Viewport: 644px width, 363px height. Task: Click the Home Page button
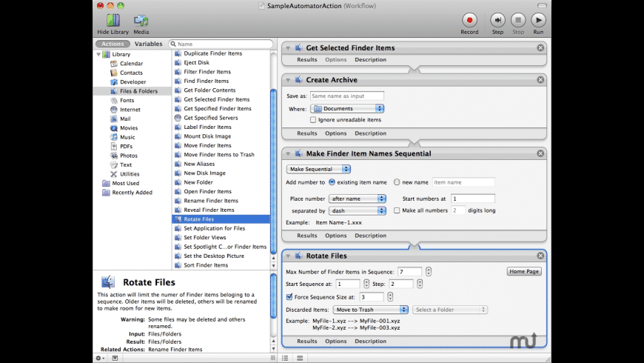[524, 272]
